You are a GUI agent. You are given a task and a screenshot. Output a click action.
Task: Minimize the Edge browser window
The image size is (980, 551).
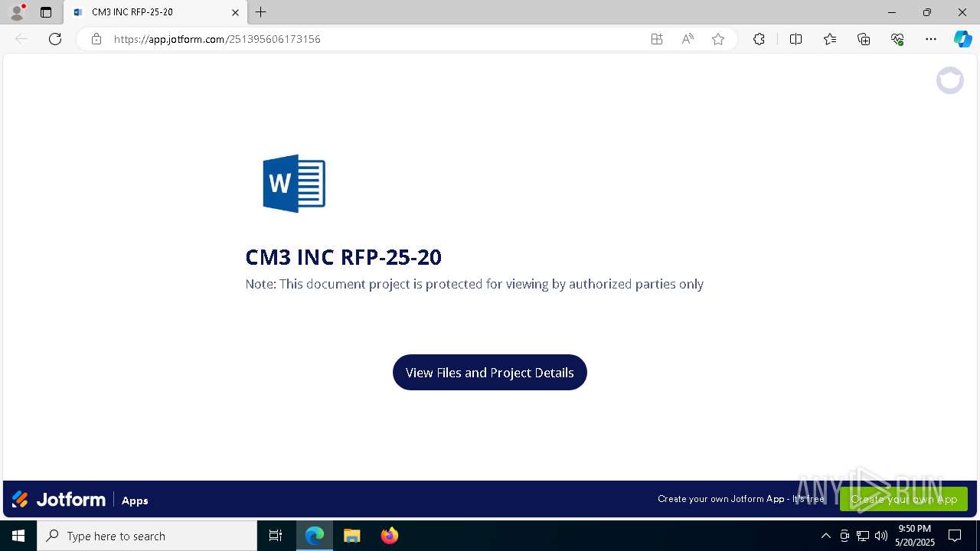(891, 12)
